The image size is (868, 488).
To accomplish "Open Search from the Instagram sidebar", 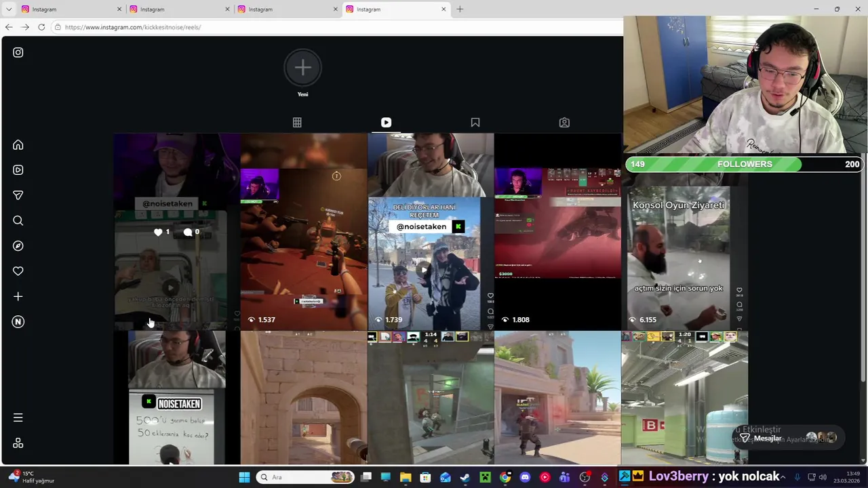I will 18,221.
